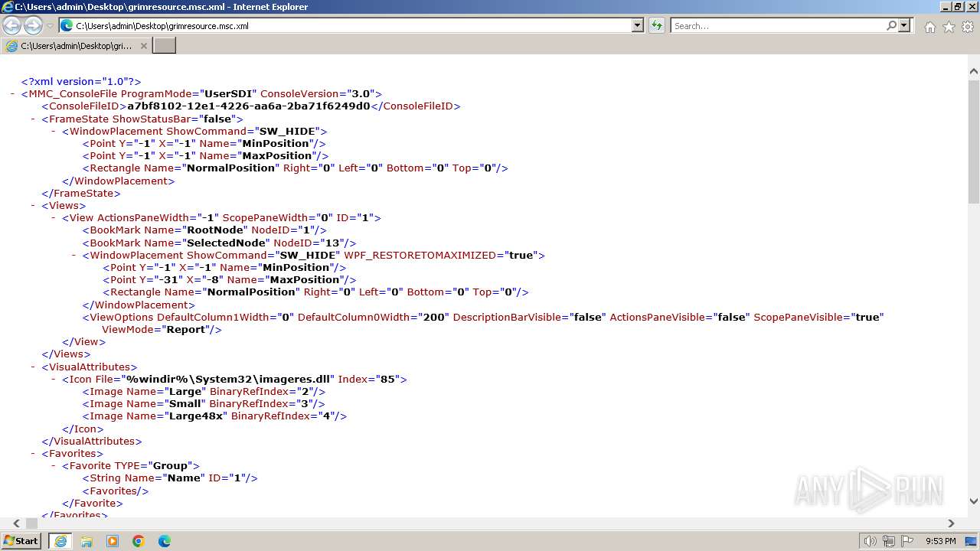
Task: Collapse the Favorite TYPE Group node
Action: click(54, 465)
